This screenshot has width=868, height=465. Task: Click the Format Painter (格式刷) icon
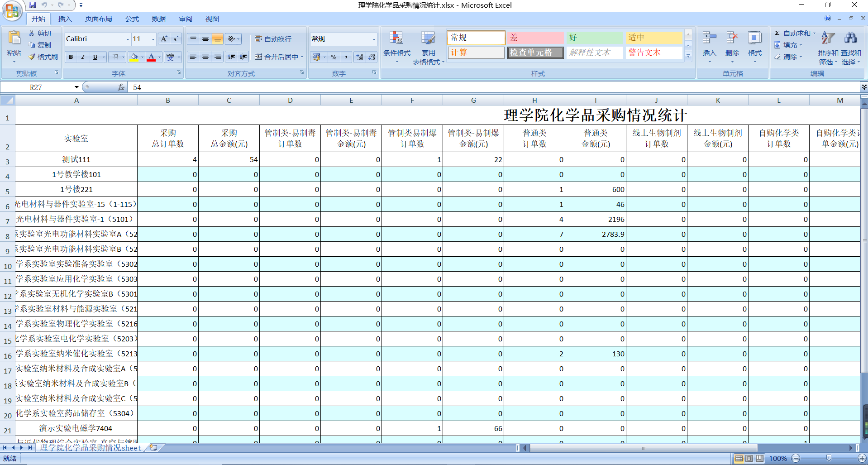(x=32, y=57)
